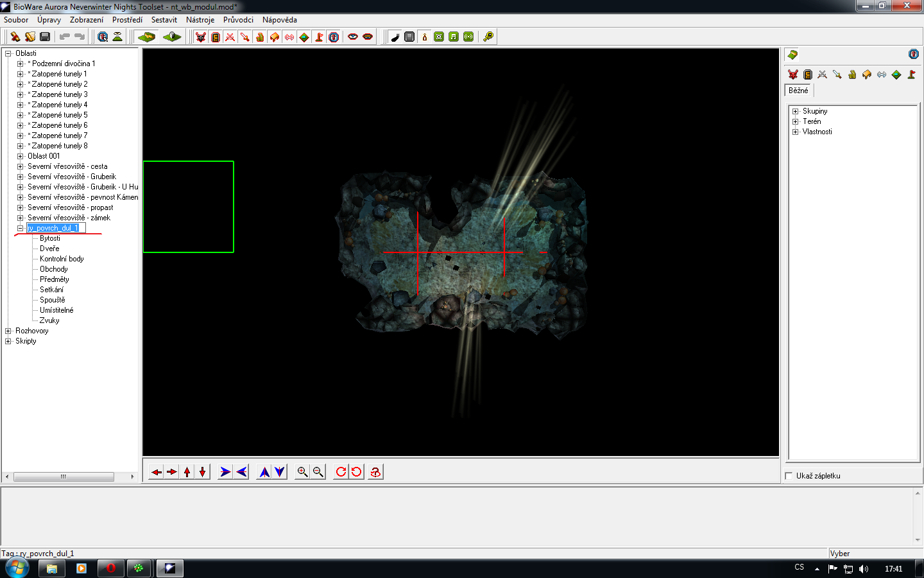
Task: Collapse the ry_povrch_dul_1 area node
Action: tap(21, 228)
